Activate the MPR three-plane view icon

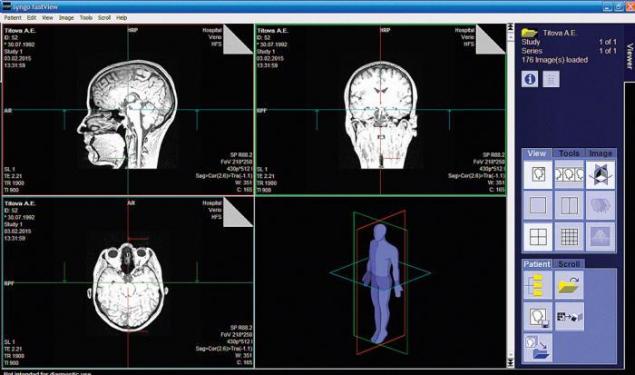(600, 175)
